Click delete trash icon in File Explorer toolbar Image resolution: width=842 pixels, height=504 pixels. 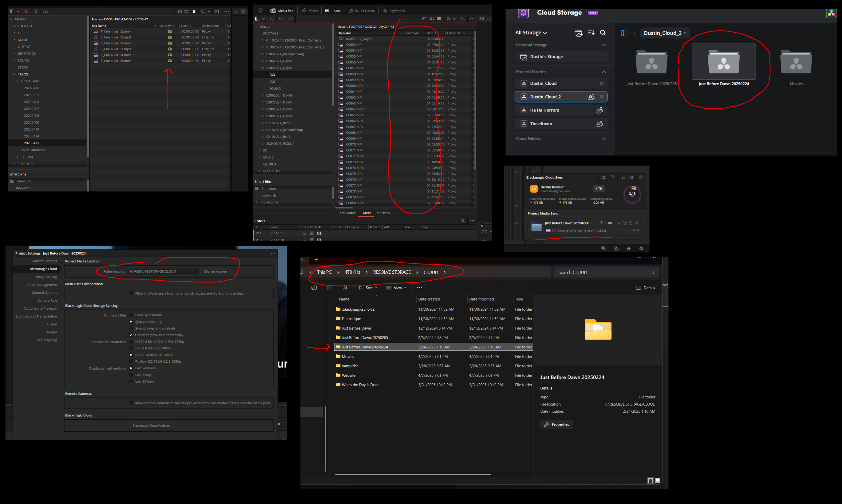[345, 288]
